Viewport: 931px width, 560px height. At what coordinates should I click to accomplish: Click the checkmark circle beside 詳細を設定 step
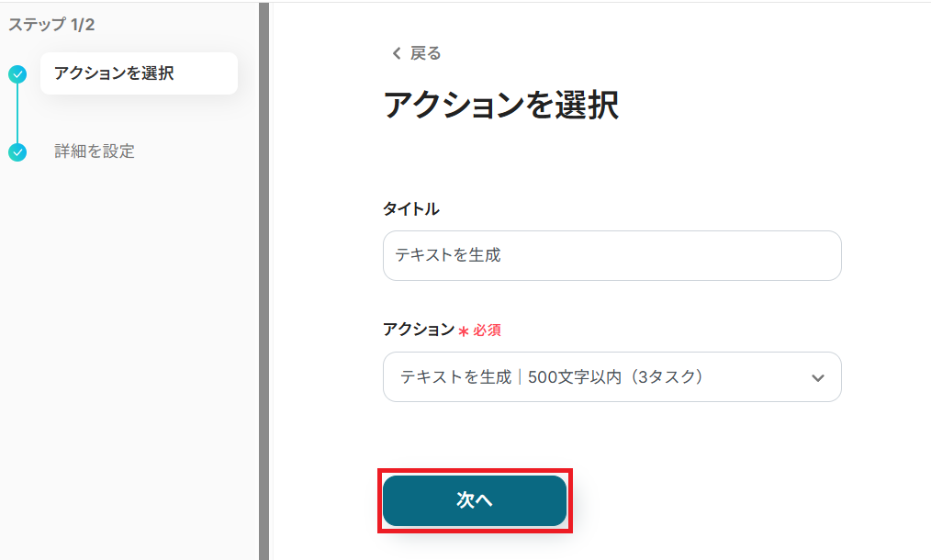tap(17, 151)
